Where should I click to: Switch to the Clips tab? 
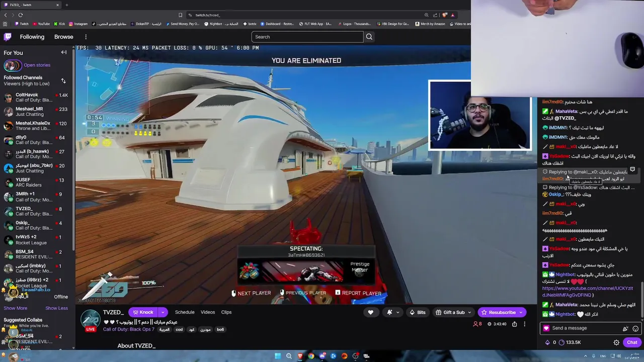226,312
